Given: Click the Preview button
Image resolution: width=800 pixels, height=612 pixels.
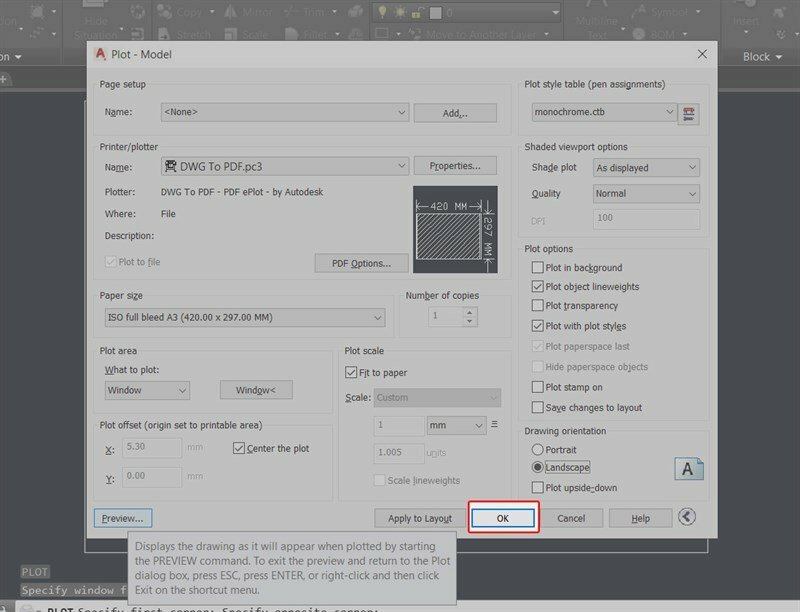Looking at the screenshot, I should tap(123, 518).
